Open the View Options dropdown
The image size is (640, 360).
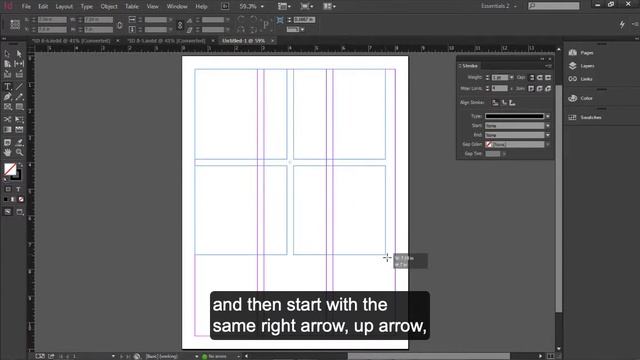tap(284, 7)
